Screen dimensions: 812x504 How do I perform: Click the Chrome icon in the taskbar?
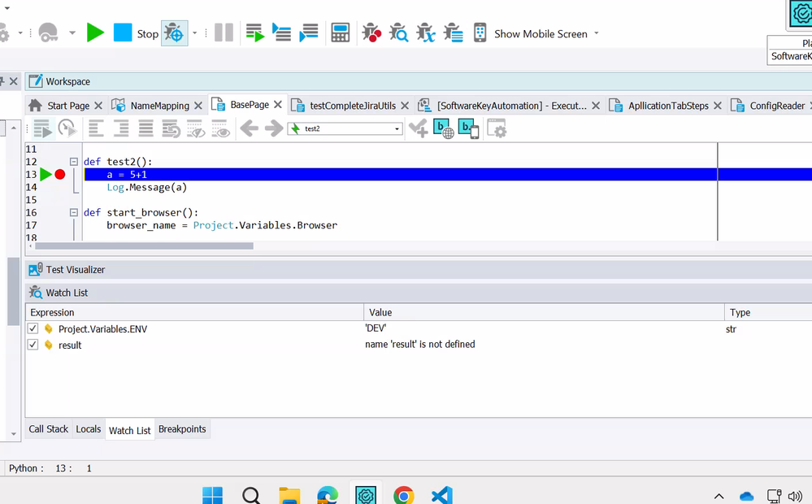coord(403,495)
